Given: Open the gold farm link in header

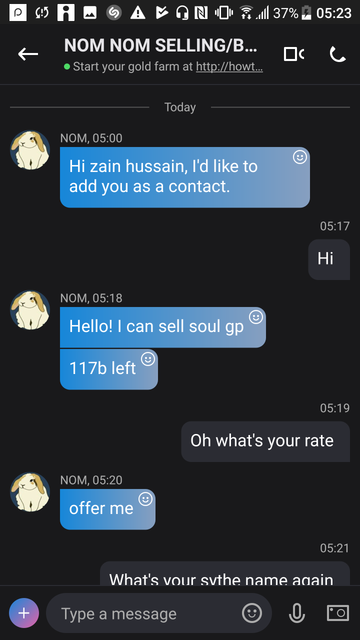Looking at the screenshot, I should [x=229, y=67].
